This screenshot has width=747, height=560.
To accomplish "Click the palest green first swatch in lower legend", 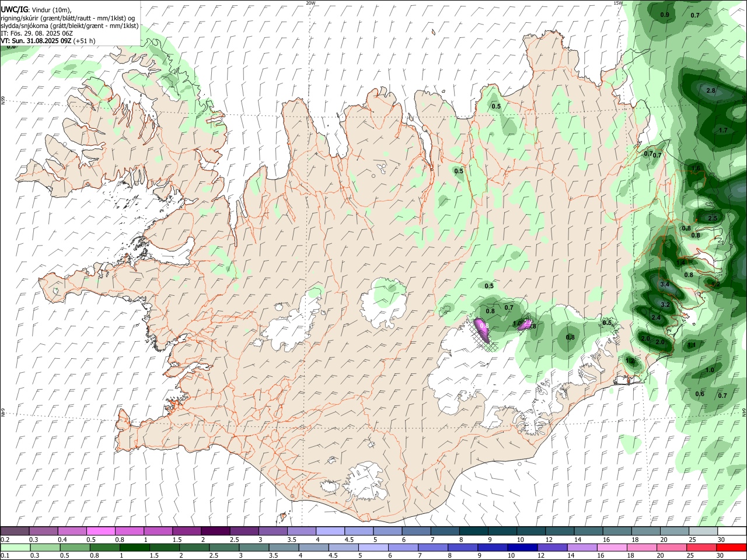I will pos(15,547).
